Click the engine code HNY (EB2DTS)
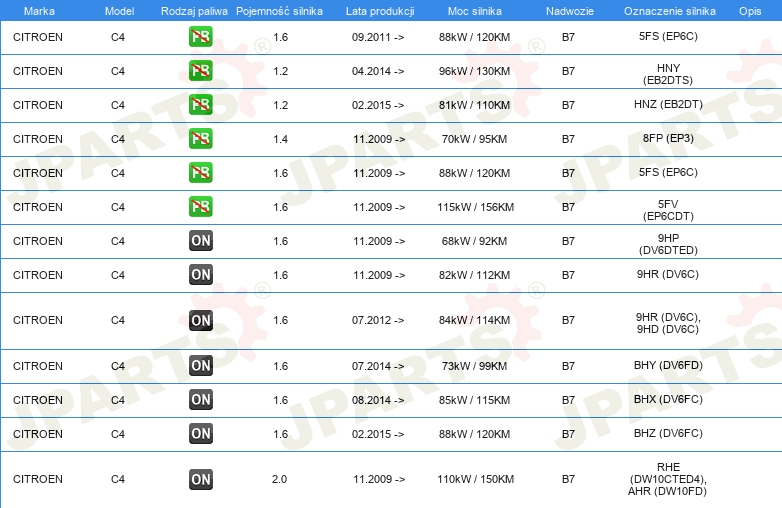Screen dimensions: 782x508 pyautogui.click(x=668, y=74)
